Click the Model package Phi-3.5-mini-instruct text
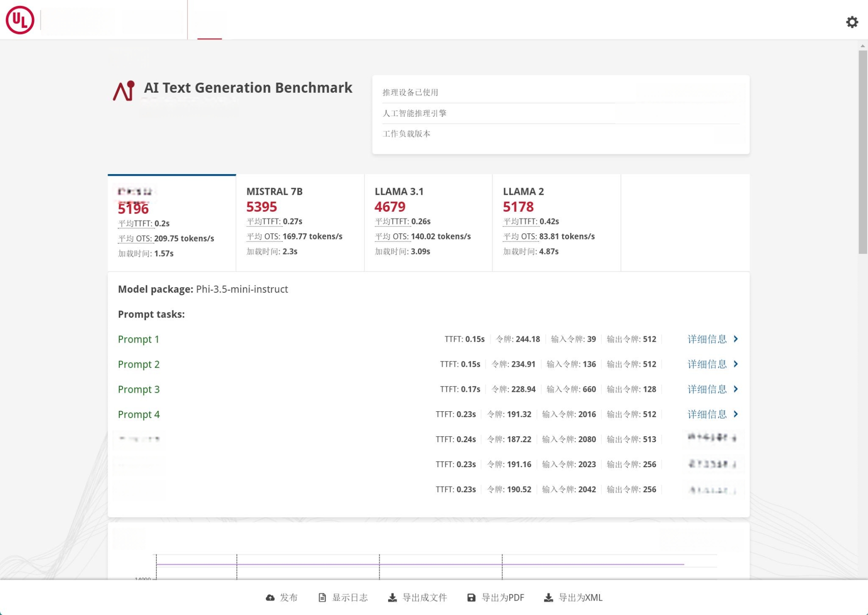Image resolution: width=868 pixels, height=615 pixels. click(x=203, y=289)
